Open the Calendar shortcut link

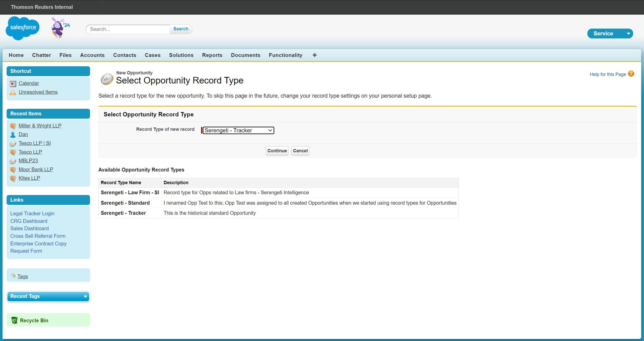point(29,83)
